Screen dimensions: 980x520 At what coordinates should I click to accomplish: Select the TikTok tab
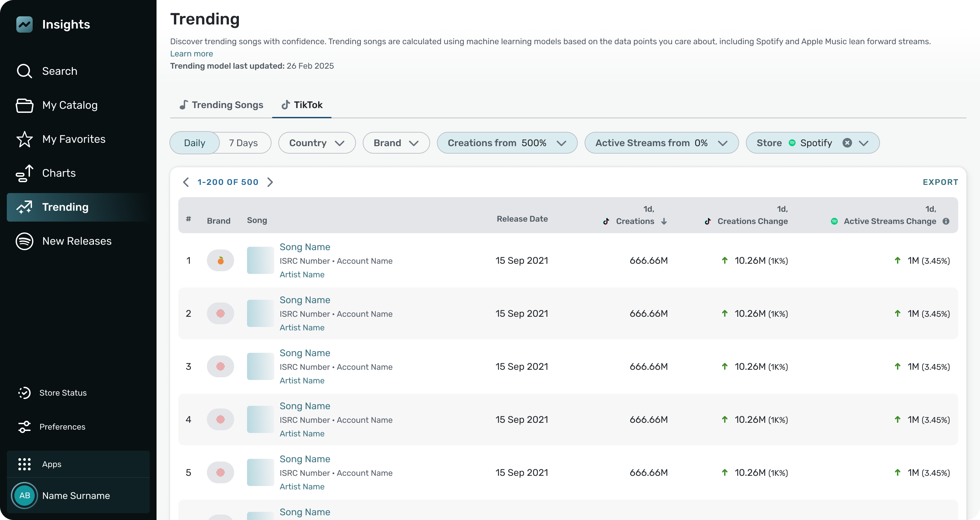[302, 105]
